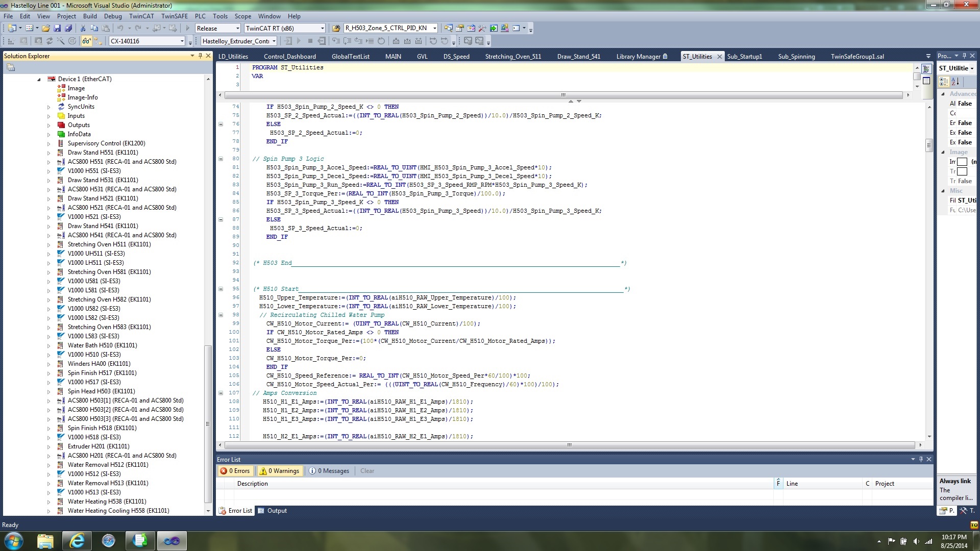This screenshot has height=551, width=980.
Task: Toggle the 0 Errors filter
Action: 235,471
